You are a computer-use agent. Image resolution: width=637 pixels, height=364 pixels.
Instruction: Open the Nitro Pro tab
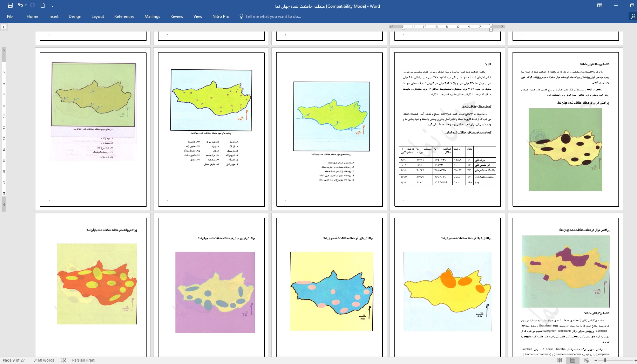(x=221, y=16)
